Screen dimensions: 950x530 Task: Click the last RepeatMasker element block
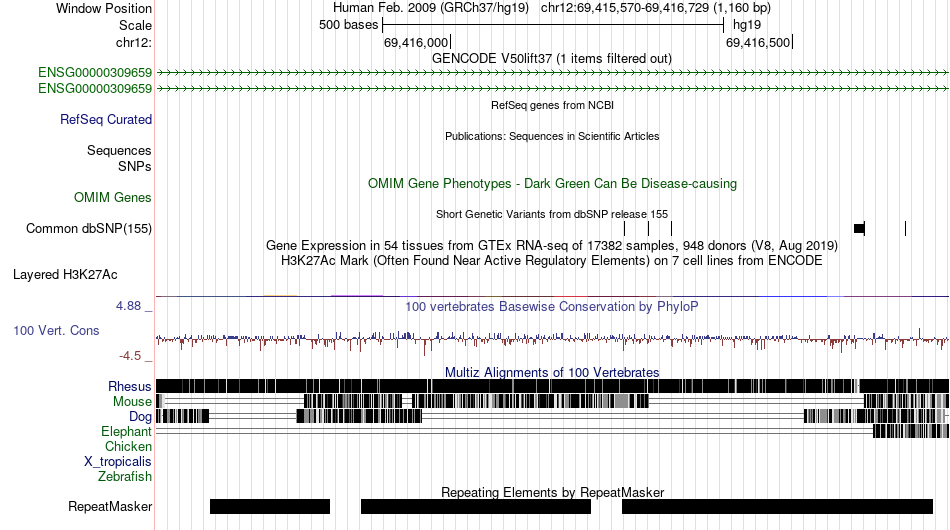[777, 506]
